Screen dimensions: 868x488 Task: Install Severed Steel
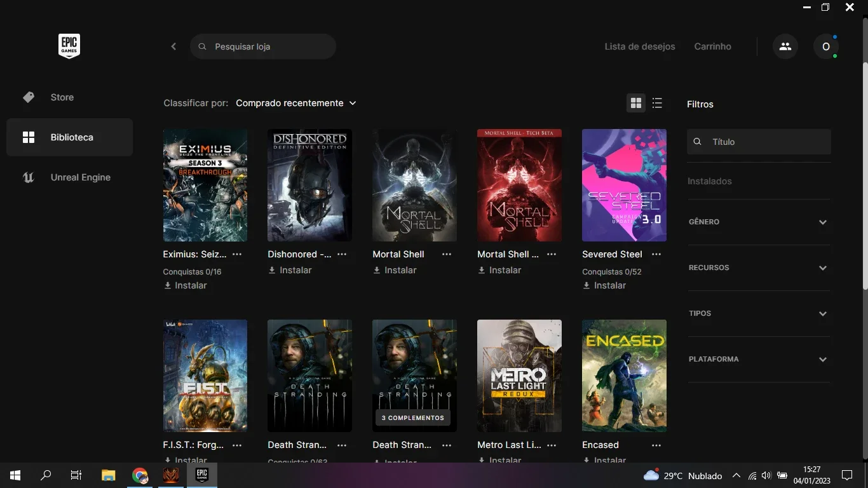[x=605, y=285]
